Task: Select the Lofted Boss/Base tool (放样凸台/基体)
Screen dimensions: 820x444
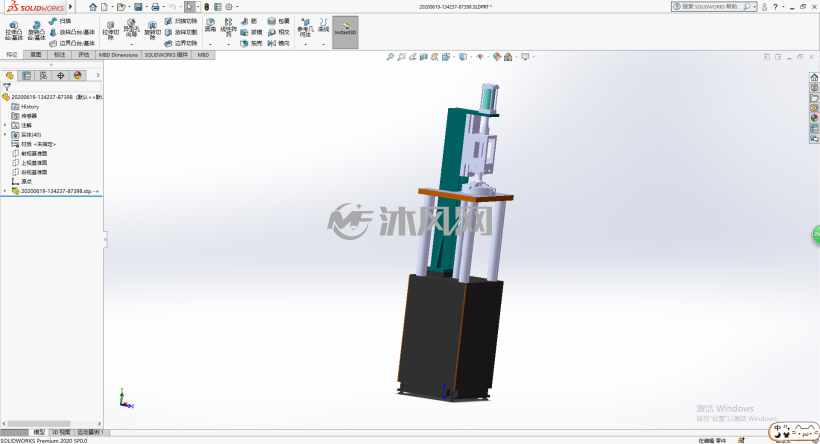Action: point(72,32)
